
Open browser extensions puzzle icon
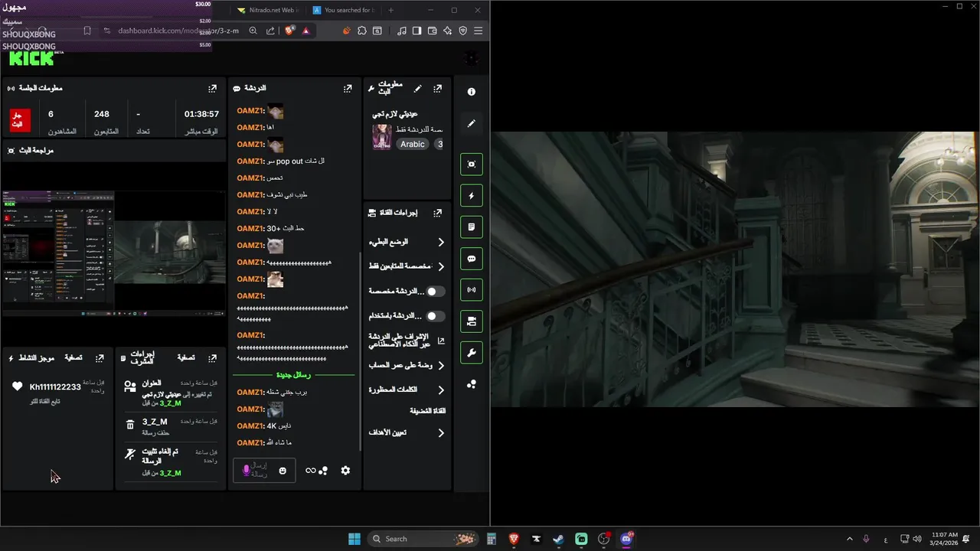point(362,31)
